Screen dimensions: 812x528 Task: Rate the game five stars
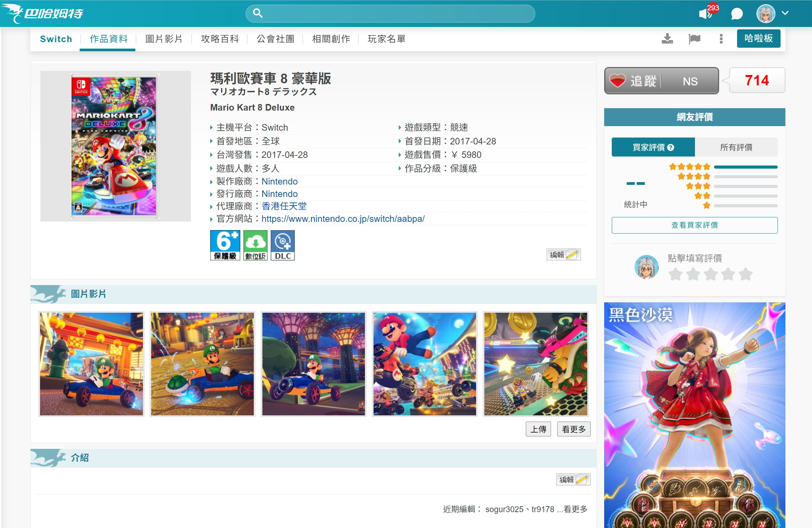(x=746, y=274)
